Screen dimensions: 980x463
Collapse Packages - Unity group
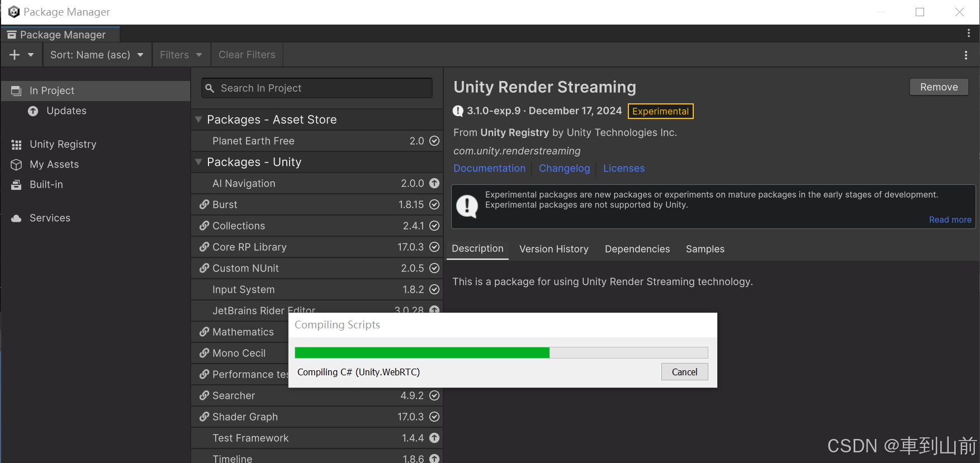[198, 162]
